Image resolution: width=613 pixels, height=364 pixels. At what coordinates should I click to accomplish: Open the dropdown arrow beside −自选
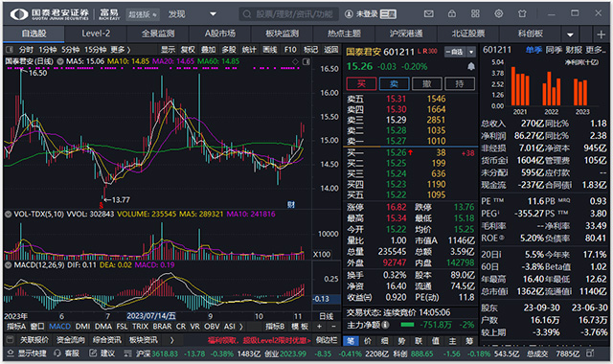[471, 52]
